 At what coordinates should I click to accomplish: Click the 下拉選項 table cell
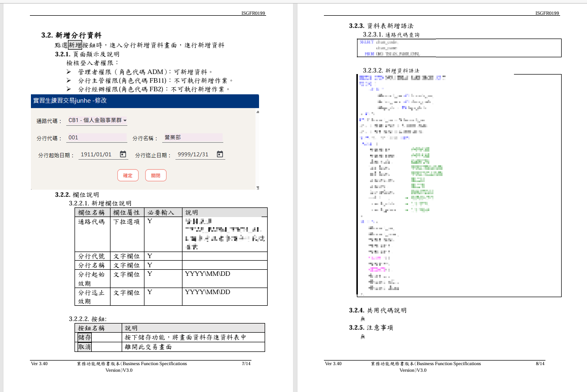(x=127, y=234)
